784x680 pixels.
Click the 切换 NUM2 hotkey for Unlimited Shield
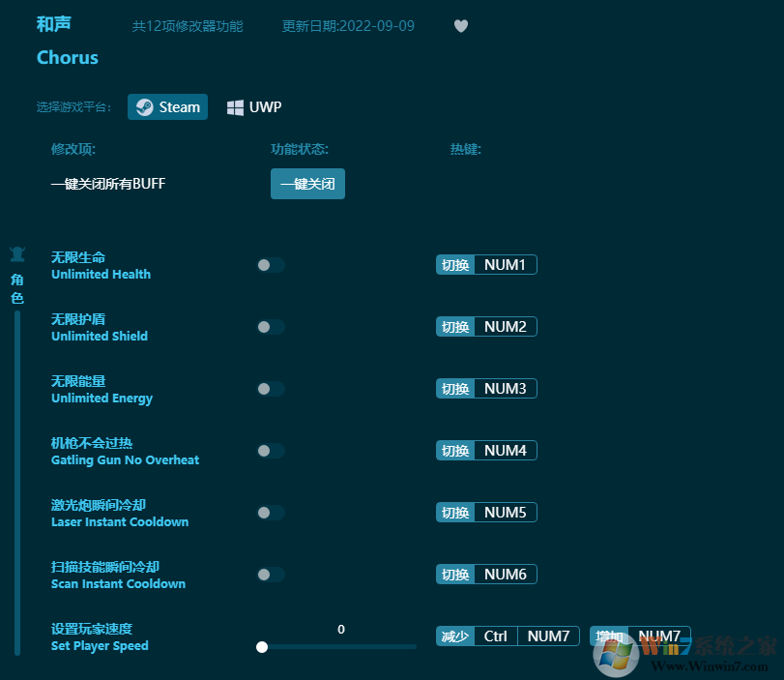(486, 326)
